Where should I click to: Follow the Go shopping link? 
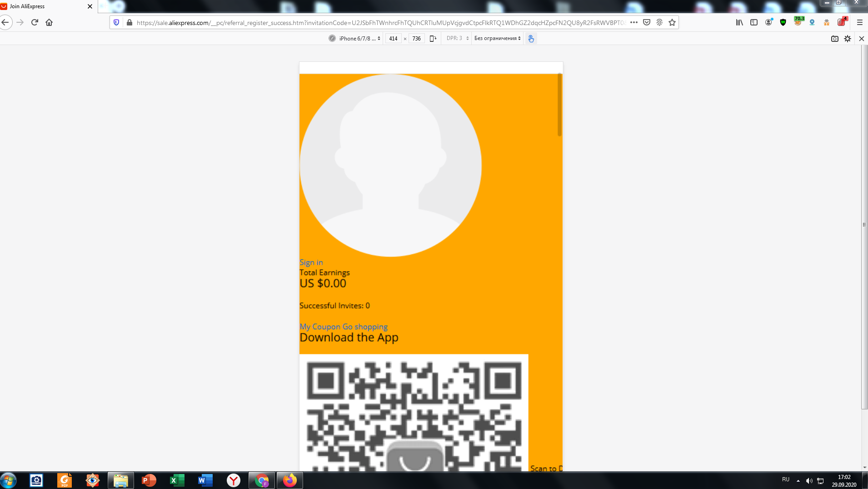[365, 327]
